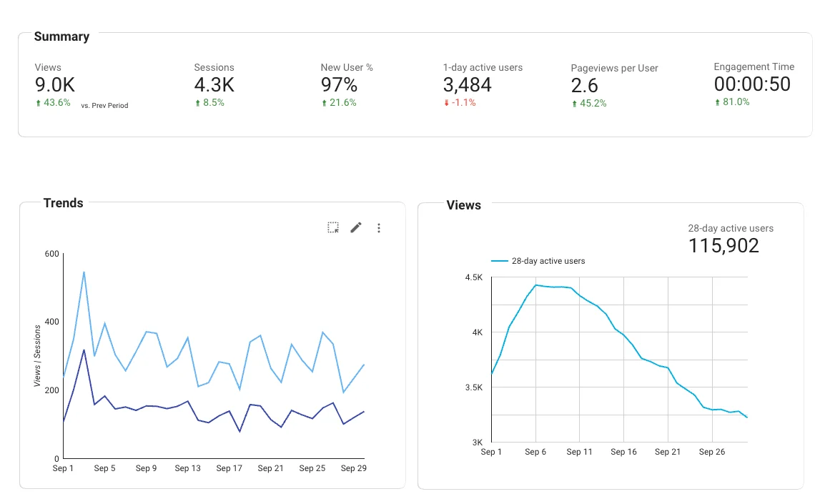Screen dimensions: 820x504
Task: Click red down arrow next to -1.1%
Action: [x=446, y=103]
